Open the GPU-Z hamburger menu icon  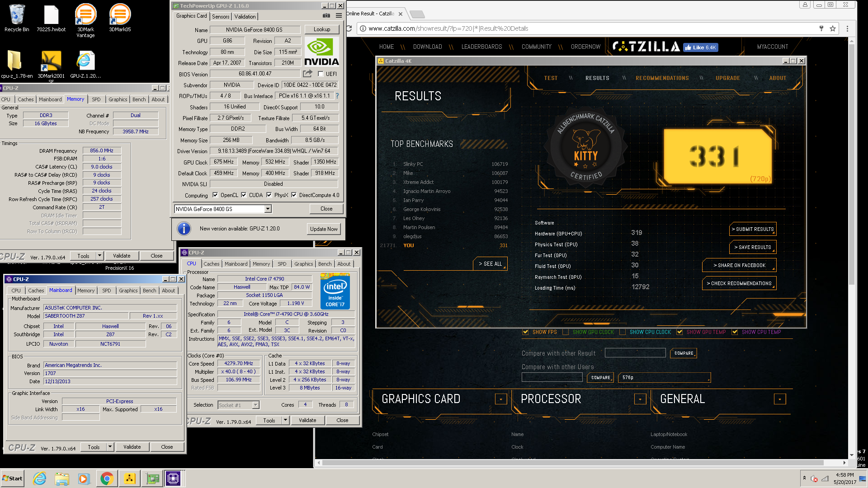point(339,16)
